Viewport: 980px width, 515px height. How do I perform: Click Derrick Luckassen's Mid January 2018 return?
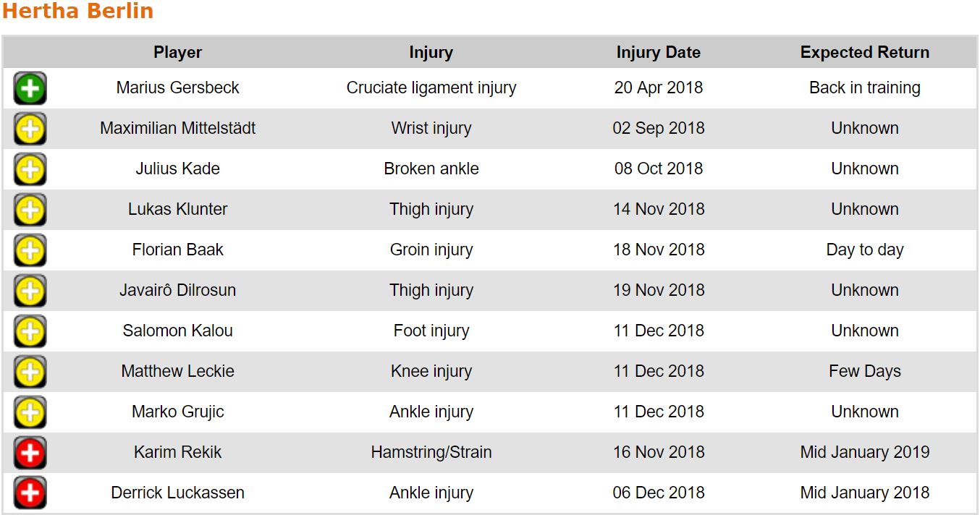(864, 493)
